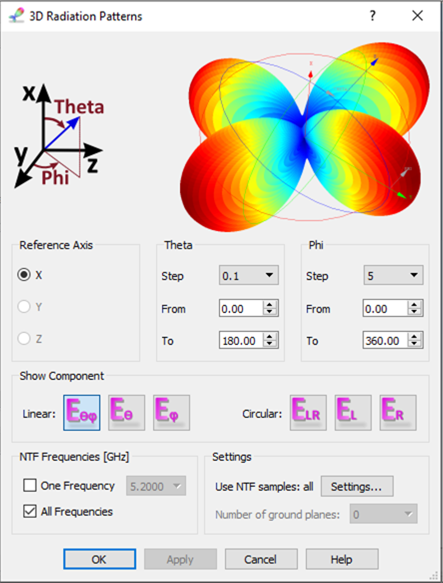Select the E phi linear component icon

click(x=171, y=413)
